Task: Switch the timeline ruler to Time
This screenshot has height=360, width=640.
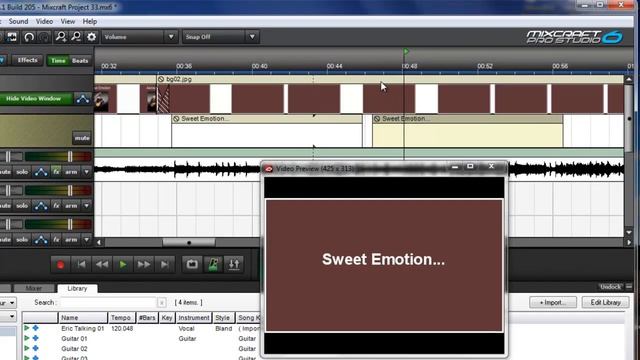Action: pyautogui.click(x=58, y=61)
